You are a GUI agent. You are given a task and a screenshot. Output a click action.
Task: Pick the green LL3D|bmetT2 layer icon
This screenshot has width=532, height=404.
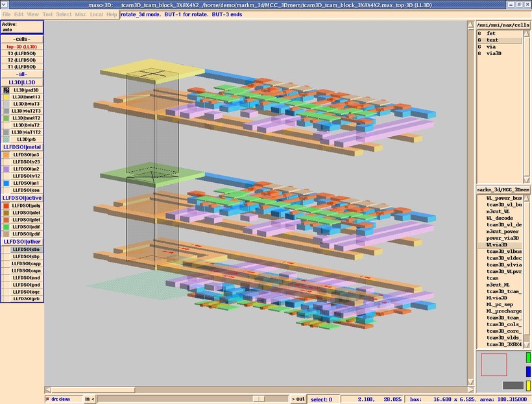click(6, 119)
